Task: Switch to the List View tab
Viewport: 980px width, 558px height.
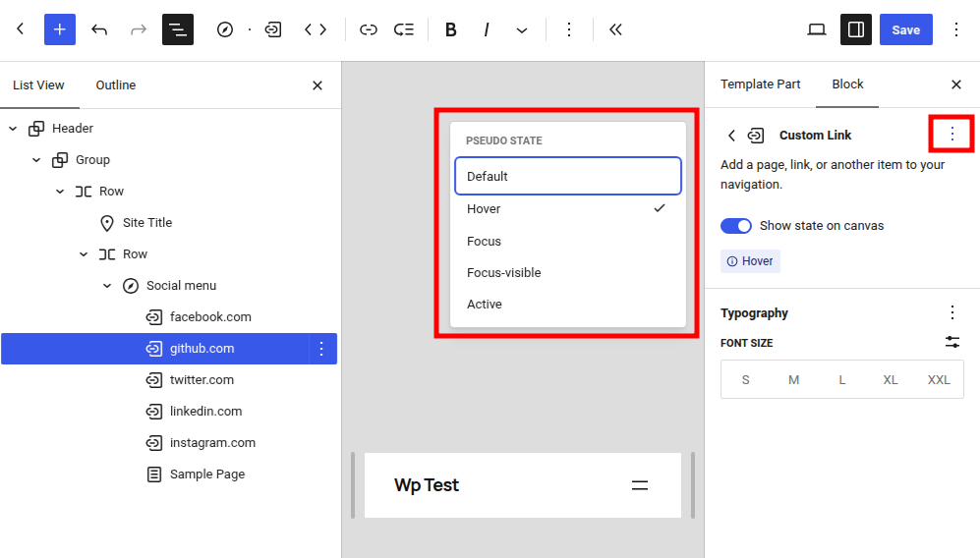Action: point(38,85)
